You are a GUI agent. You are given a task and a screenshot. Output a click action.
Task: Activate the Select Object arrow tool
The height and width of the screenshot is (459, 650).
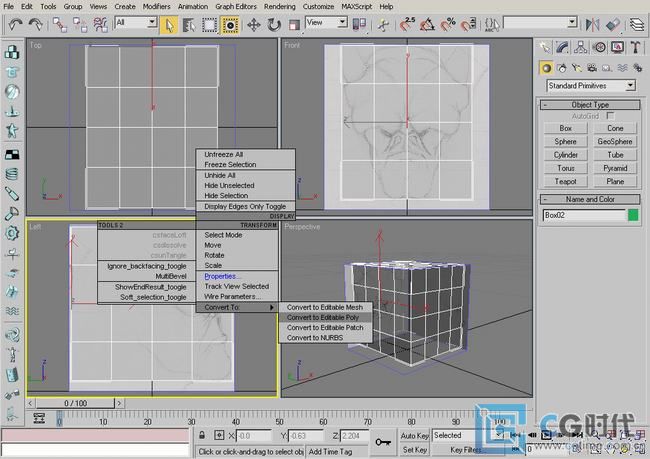point(169,24)
